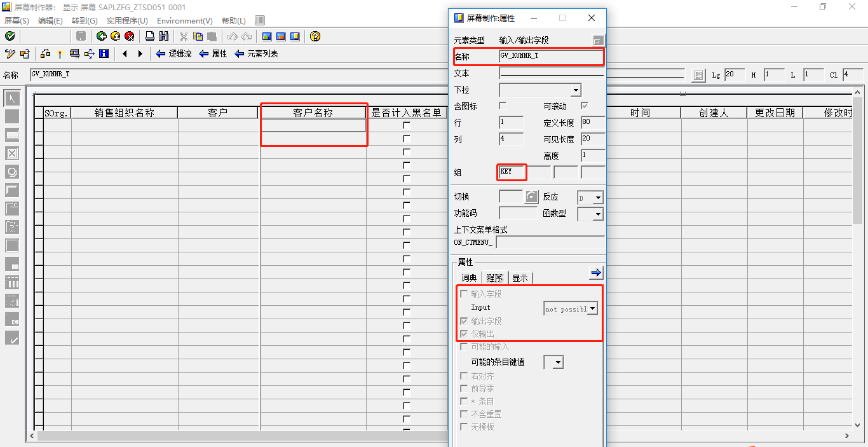This screenshot has width=868, height=447.
Task: Toggle the 仅输出 checkbox in properties
Action: click(463, 333)
